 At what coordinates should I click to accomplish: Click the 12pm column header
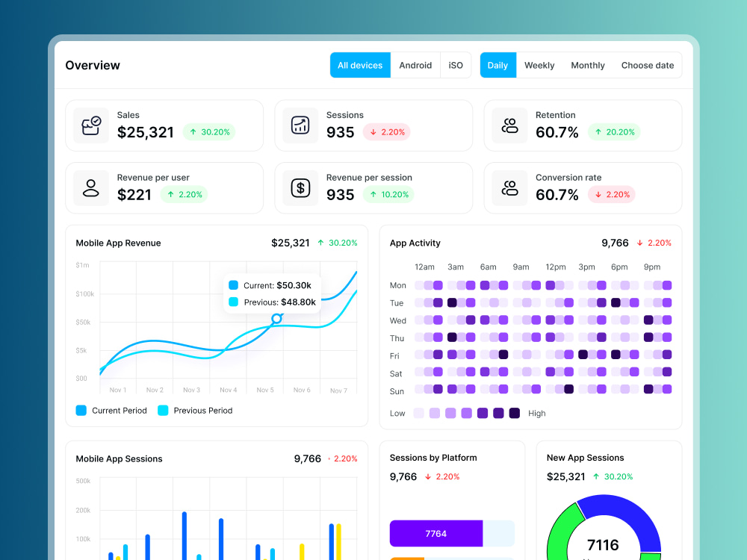click(556, 267)
